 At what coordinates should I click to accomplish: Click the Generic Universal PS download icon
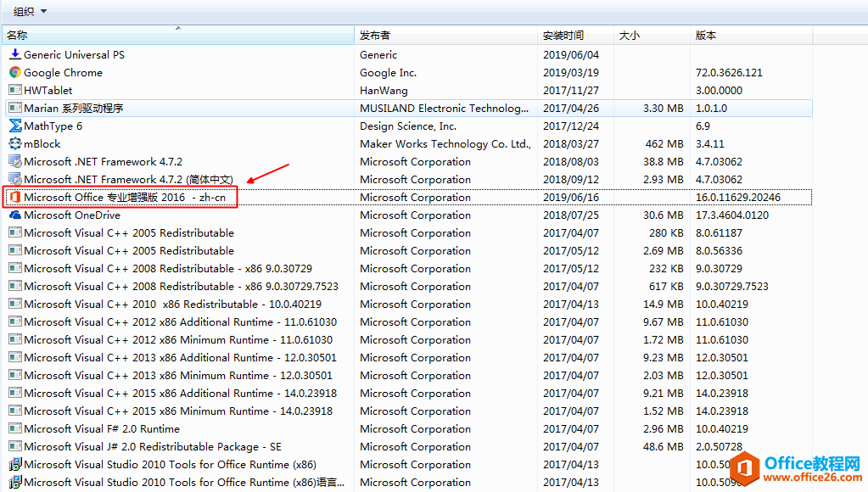(14, 55)
